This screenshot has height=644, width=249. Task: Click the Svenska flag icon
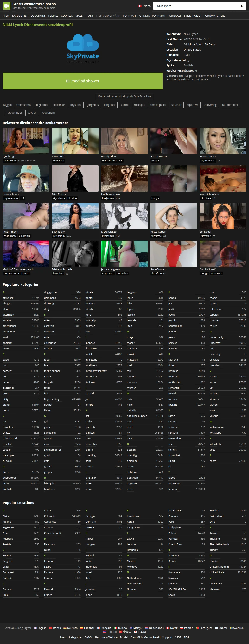[231, 628]
